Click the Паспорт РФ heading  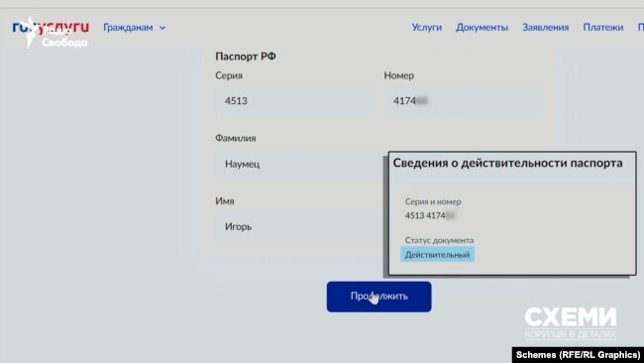[246, 57]
